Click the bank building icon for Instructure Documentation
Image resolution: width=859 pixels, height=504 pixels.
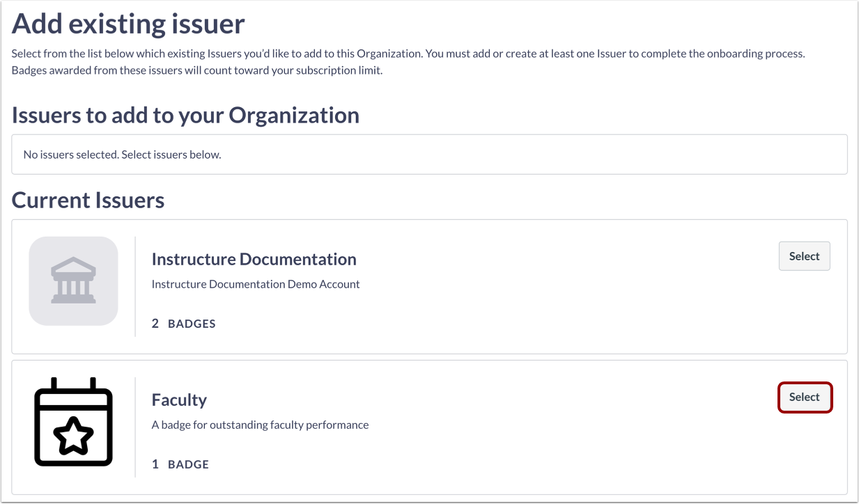coord(73,281)
